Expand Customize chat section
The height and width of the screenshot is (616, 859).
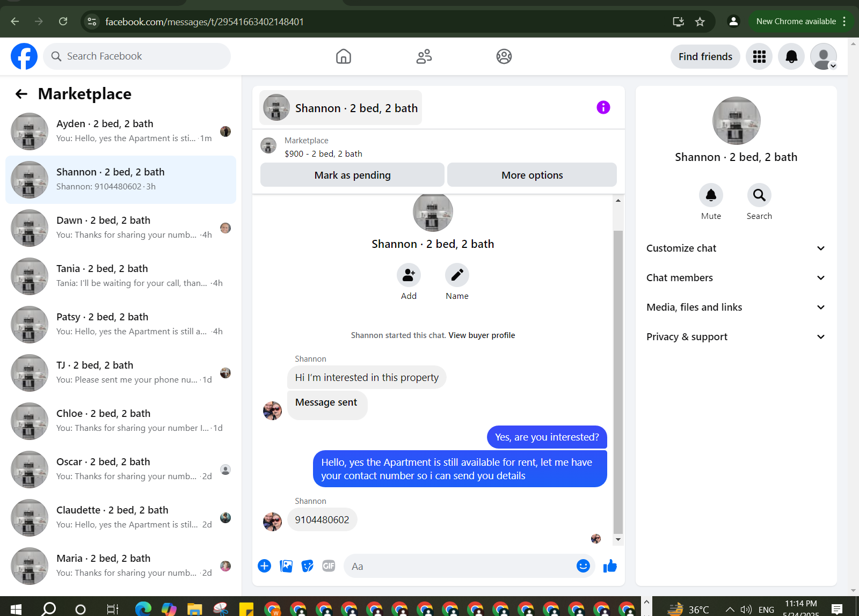pyautogui.click(x=736, y=248)
